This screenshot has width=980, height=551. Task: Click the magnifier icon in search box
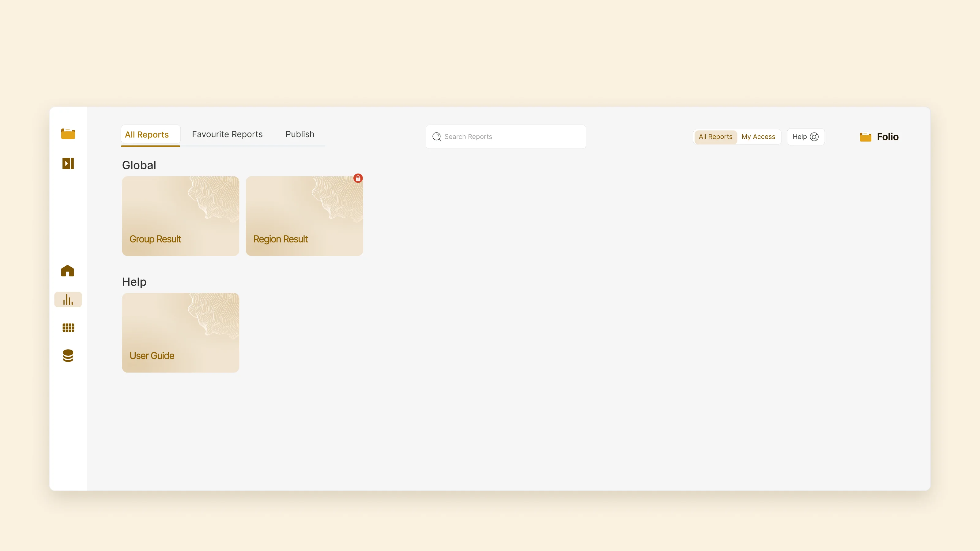[x=437, y=137]
